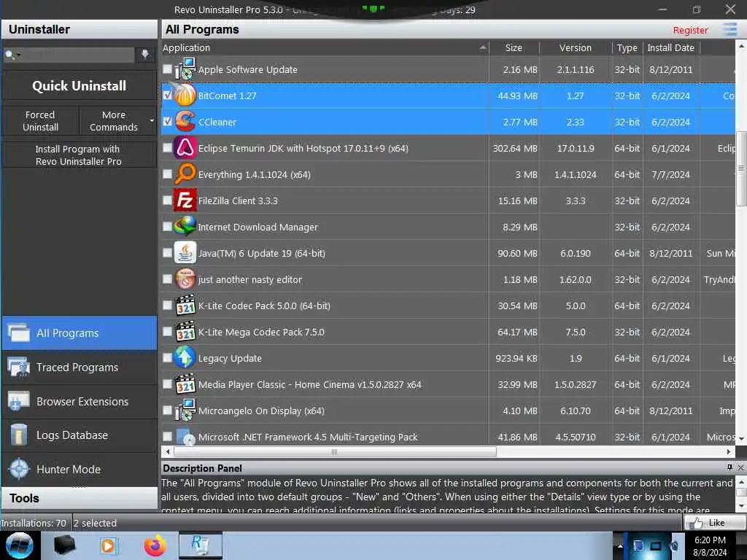
Task: Click the Internet Download Manager icon
Action: [185, 226]
